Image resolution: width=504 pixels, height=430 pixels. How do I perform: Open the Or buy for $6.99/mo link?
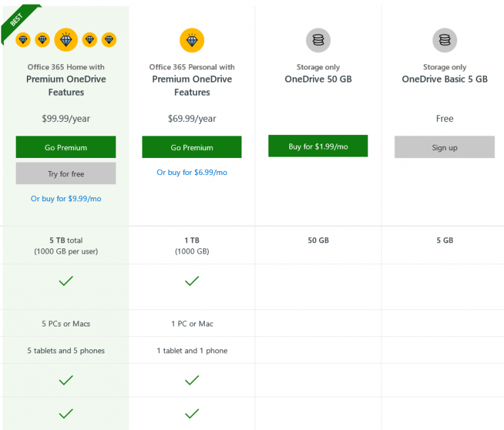pos(192,172)
